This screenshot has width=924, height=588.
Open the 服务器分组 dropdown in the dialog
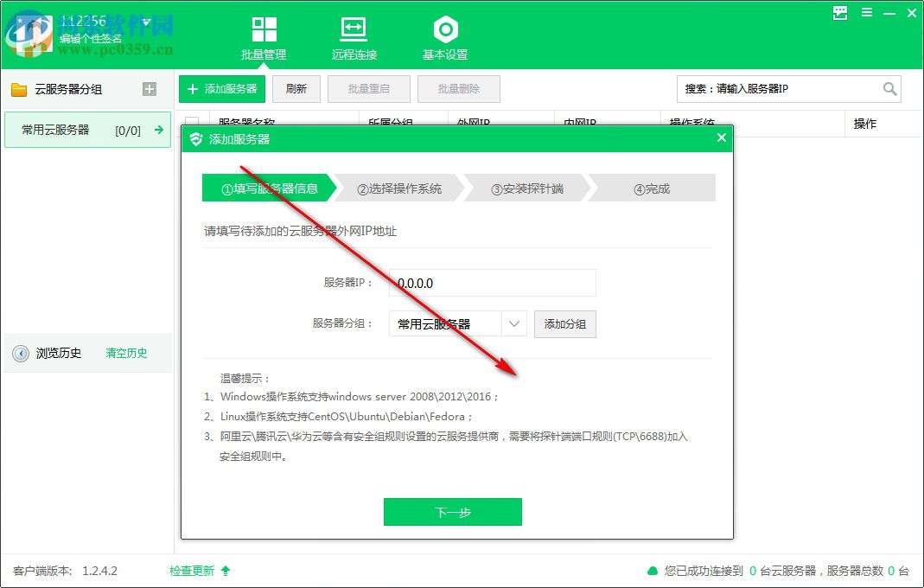(515, 323)
